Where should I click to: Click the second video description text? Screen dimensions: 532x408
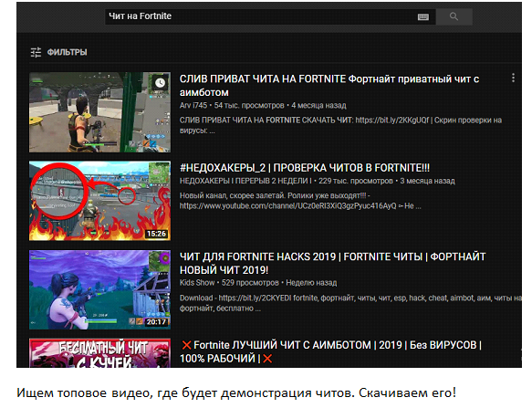pos(300,201)
